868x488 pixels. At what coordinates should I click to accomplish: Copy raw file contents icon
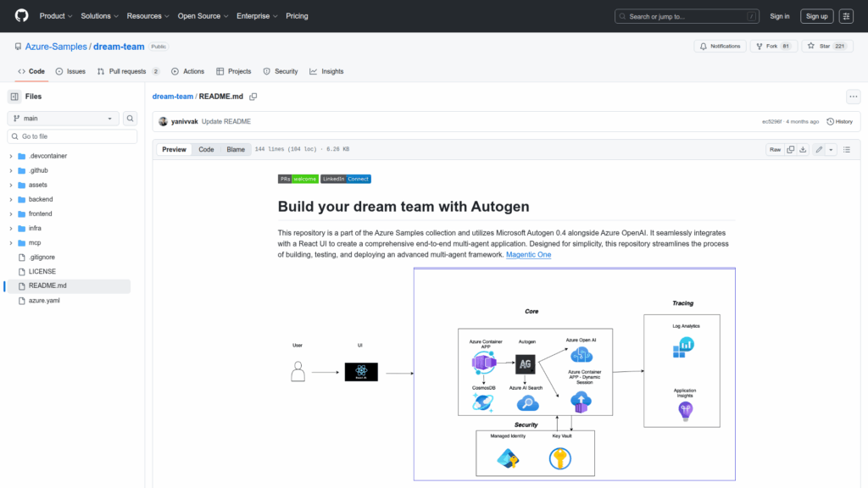click(790, 149)
